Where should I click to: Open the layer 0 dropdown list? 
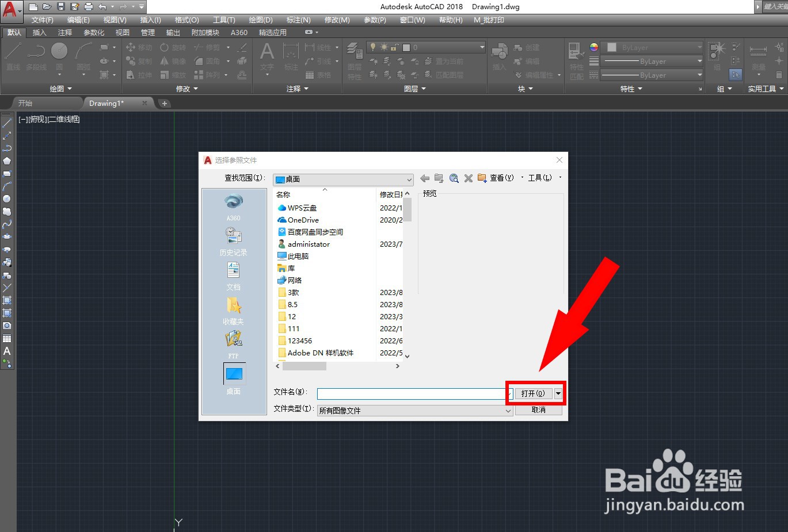pyautogui.click(x=482, y=47)
